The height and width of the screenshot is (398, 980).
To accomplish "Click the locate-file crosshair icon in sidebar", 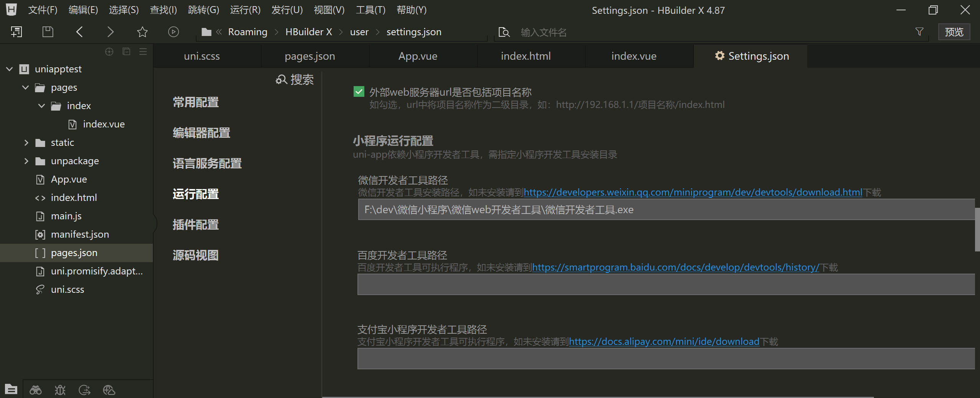I will point(109,52).
